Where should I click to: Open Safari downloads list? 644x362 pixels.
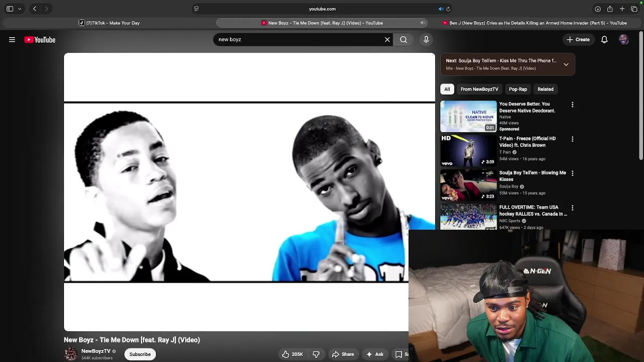point(598,9)
